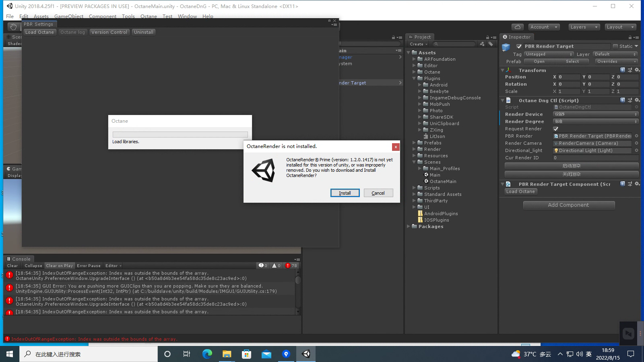Click the cloud services icon button
Screen dimensions: 644x362
click(x=518, y=27)
